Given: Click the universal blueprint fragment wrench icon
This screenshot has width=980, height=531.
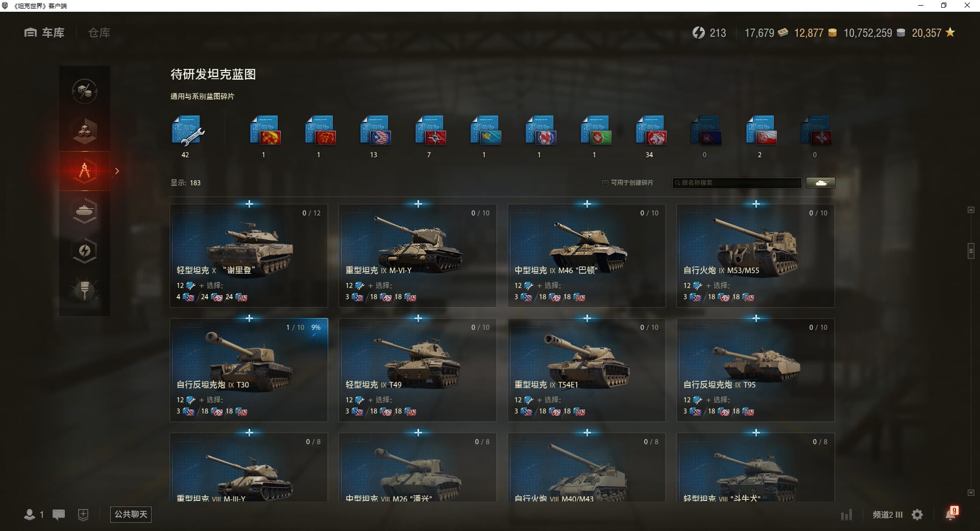Looking at the screenshot, I should (x=188, y=131).
